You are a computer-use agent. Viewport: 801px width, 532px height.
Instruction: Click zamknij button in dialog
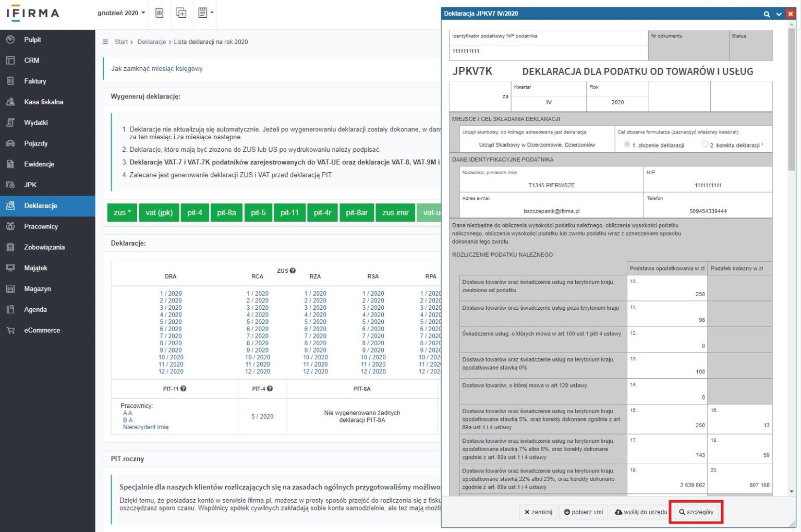click(538, 512)
